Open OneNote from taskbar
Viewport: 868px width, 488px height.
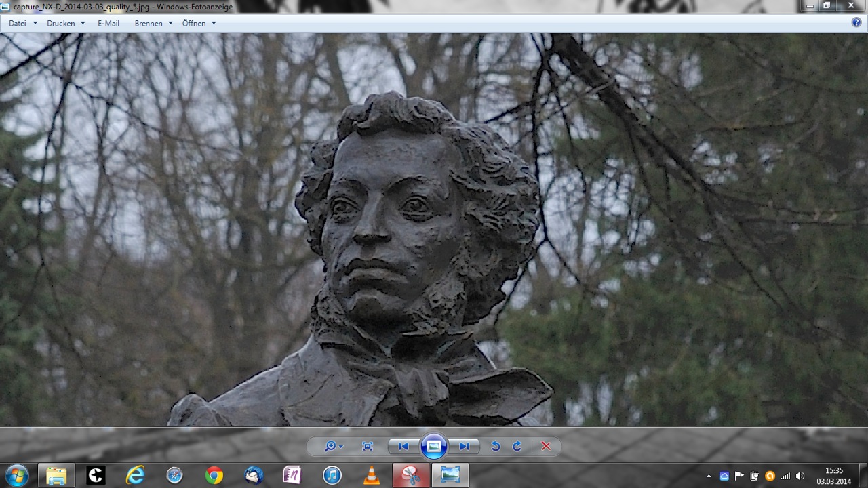[292, 476]
